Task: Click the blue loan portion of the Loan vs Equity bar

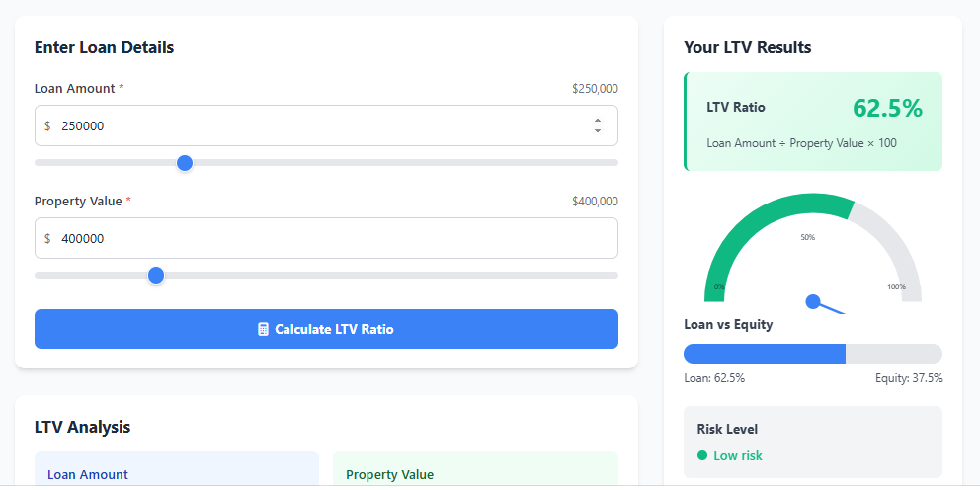Action: click(764, 354)
